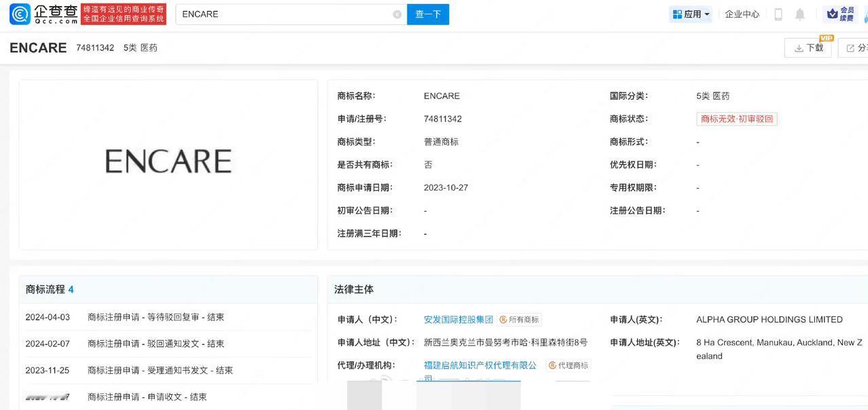This screenshot has width=868, height=410.
Task: Select the 申请收文 process row
Action: point(168,396)
